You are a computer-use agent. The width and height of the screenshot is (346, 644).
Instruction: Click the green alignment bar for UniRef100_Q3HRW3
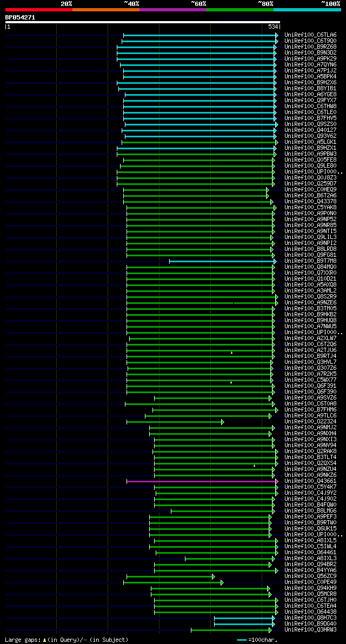pyautogui.click(x=231, y=630)
